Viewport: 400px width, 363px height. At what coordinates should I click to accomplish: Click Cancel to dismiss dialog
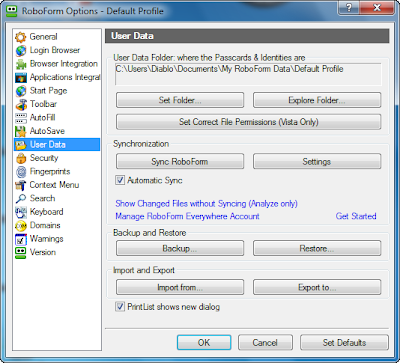265,342
